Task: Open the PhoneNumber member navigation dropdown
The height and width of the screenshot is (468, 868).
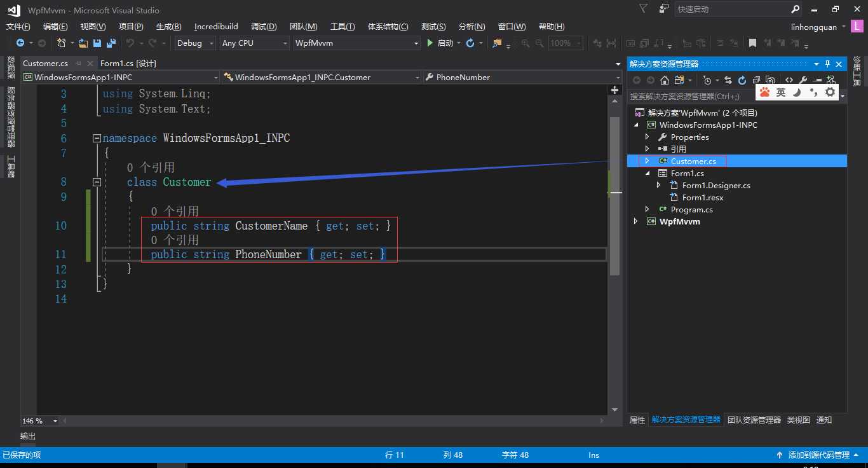Action: point(522,77)
